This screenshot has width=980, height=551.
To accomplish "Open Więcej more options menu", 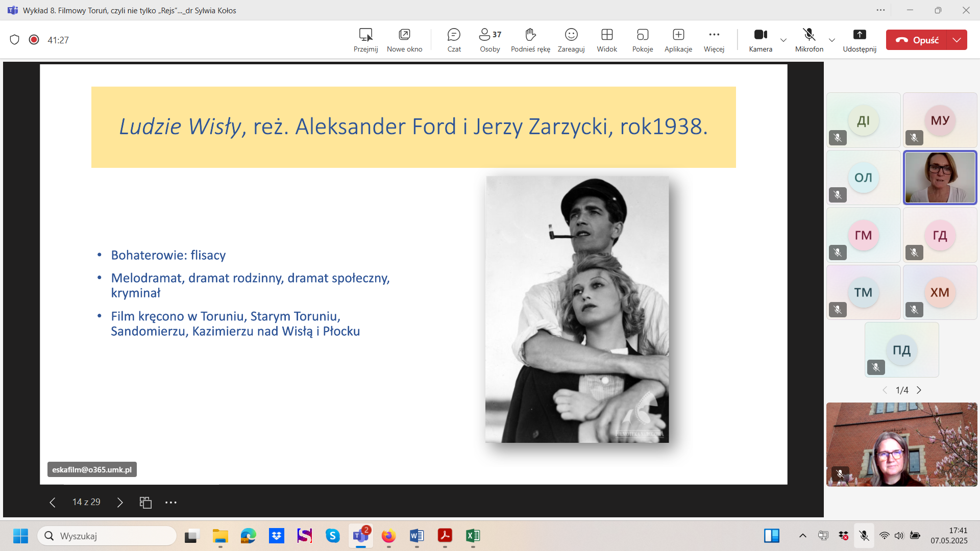I will [x=714, y=40].
